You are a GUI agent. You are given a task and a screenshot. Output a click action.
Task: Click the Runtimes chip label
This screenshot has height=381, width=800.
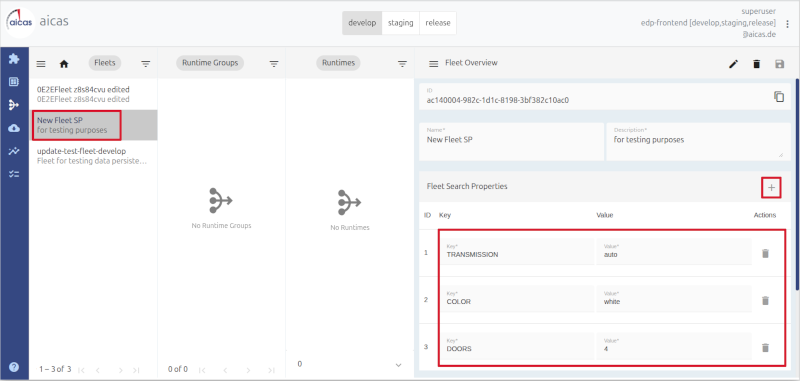pyautogui.click(x=338, y=63)
